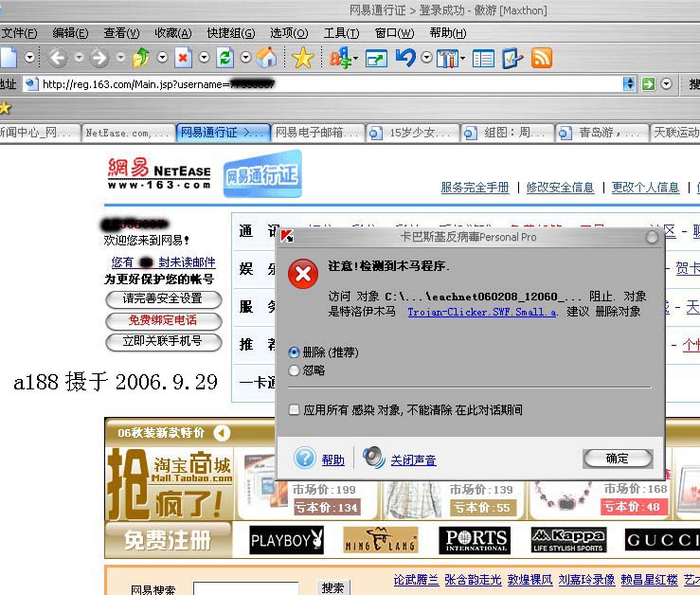Open dropdown beside the Go button

click(666, 83)
